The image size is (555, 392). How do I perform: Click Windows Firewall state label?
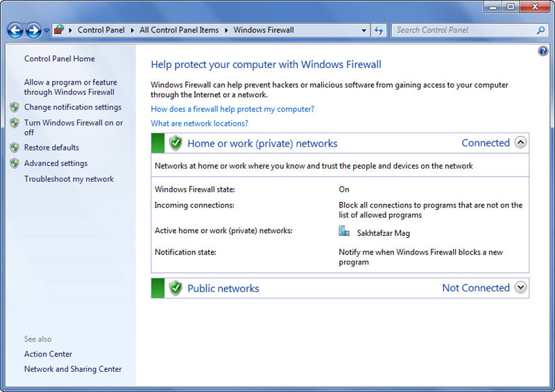[195, 189]
